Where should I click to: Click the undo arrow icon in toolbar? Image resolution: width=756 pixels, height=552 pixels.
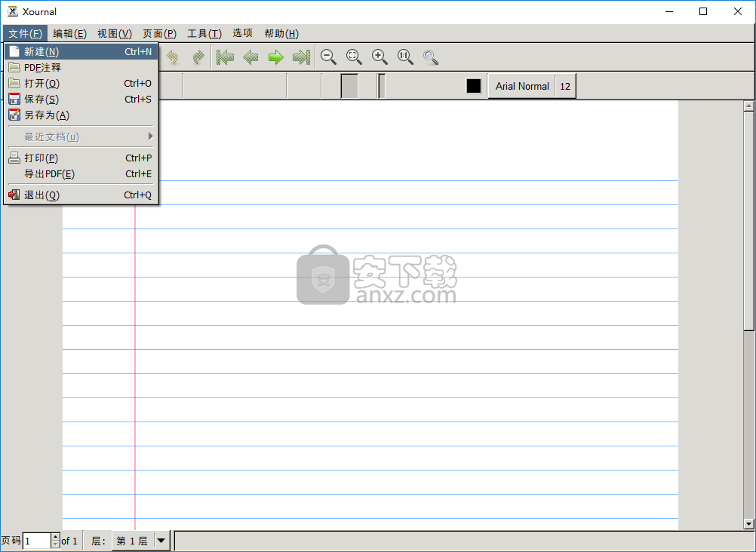tap(172, 57)
